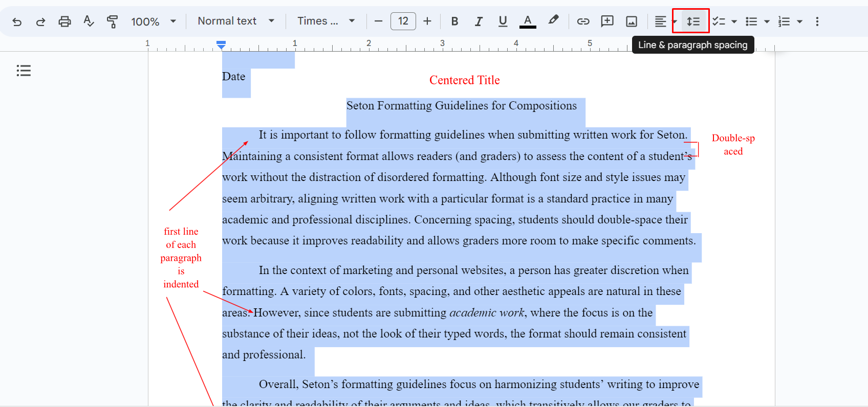The height and width of the screenshot is (407, 868).
Task: Toggle bold formatting
Action: tap(454, 21)
